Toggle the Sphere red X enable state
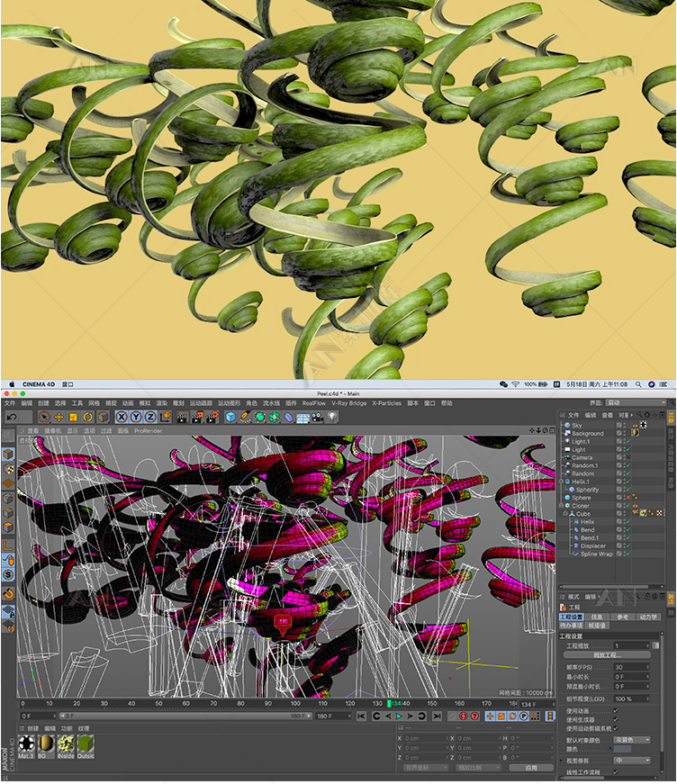 pos(628,498)
